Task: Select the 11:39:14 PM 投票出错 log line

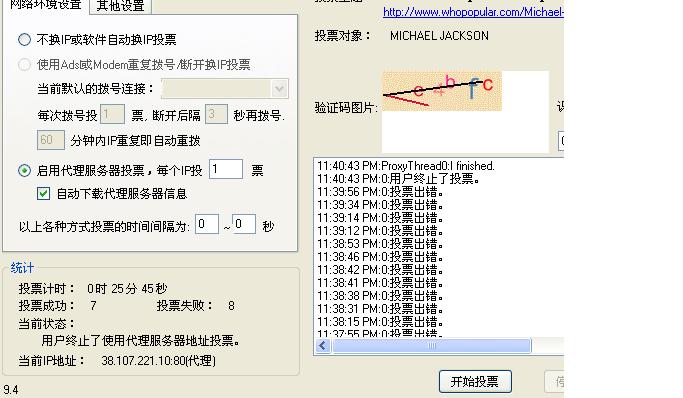Action: click(x=380, y=218)
